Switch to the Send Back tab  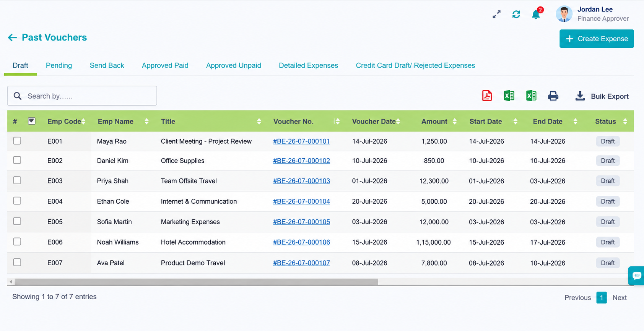[107, 65]
